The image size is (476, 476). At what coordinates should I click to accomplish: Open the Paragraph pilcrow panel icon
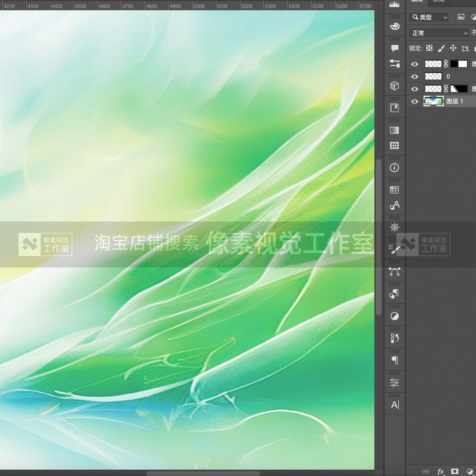pyautogui.click(x=394, y=360)
